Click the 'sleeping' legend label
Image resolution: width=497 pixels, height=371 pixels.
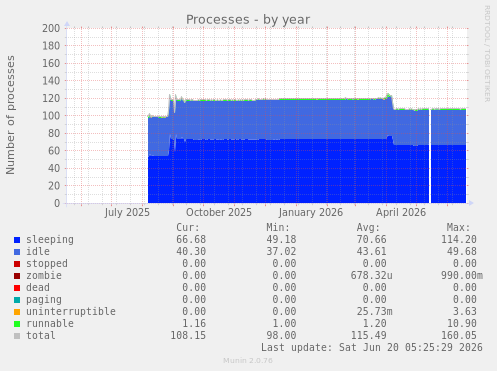(x=50, y=240)
